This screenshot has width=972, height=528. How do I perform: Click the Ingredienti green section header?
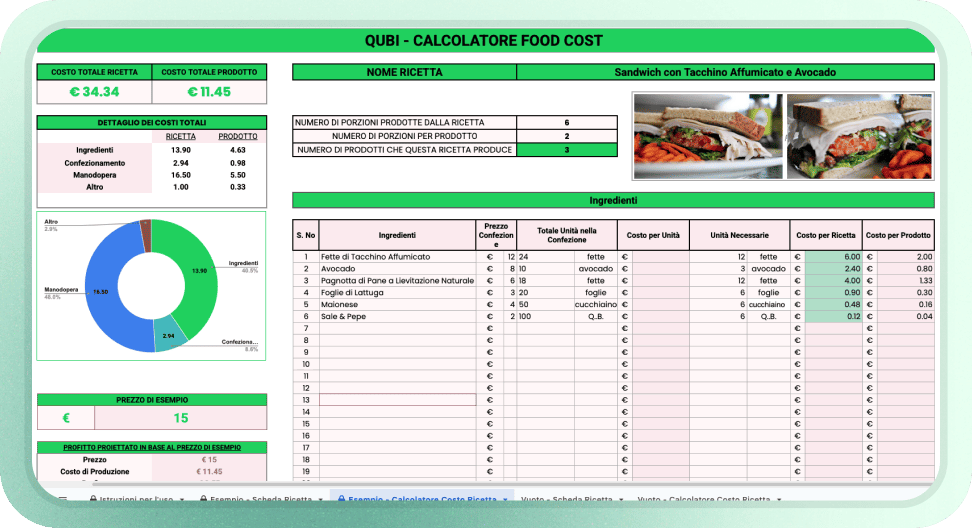point(613,200)
